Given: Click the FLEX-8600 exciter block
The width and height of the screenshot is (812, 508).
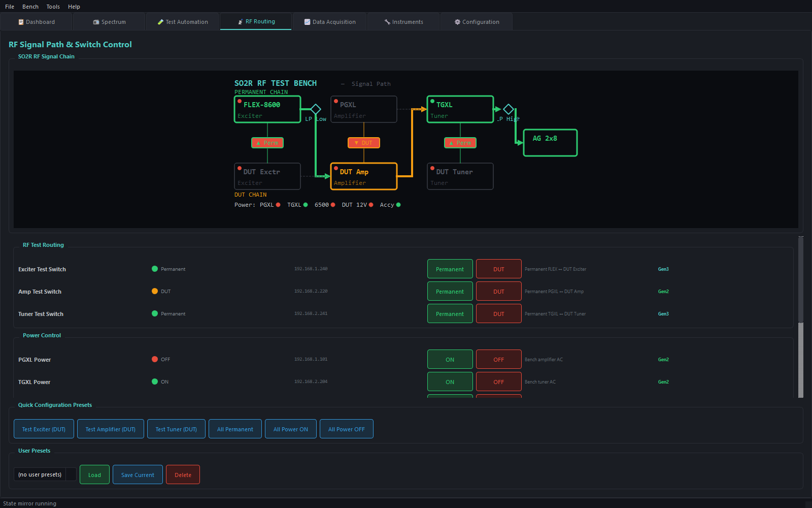Looking at the screenshot, I should click(x=267, y=109).
